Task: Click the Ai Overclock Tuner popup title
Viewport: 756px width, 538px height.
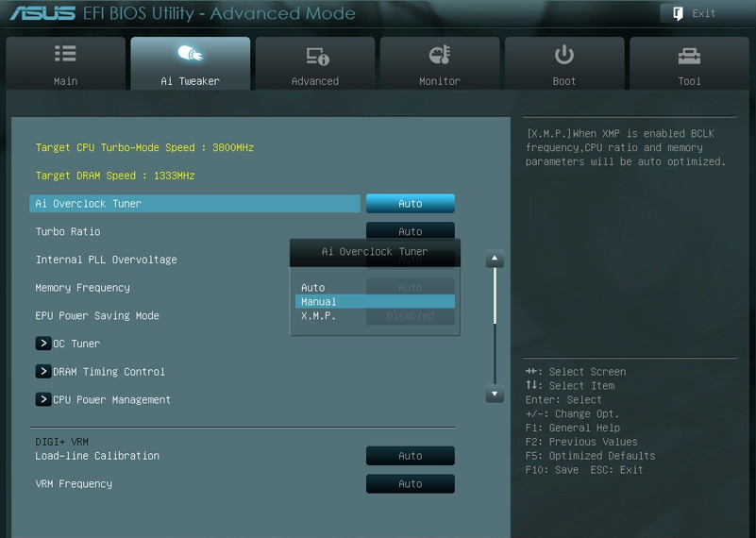Action: click(375, 252)
